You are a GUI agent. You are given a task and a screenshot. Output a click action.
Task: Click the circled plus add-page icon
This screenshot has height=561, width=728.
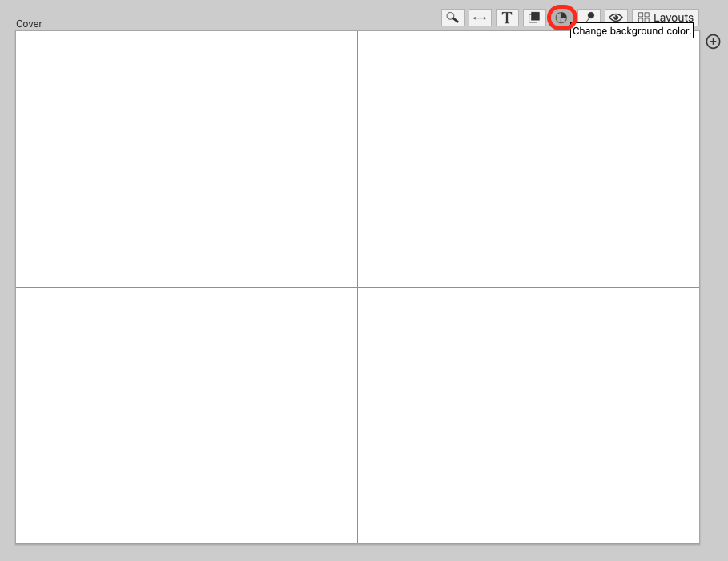point(713,42)
